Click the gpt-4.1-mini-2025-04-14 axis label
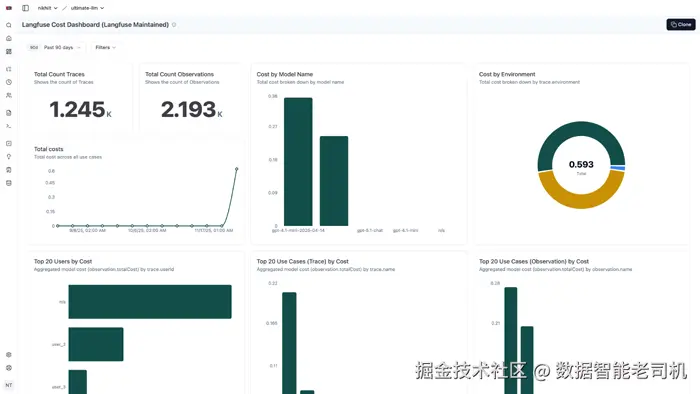 (x=298, y=231)
